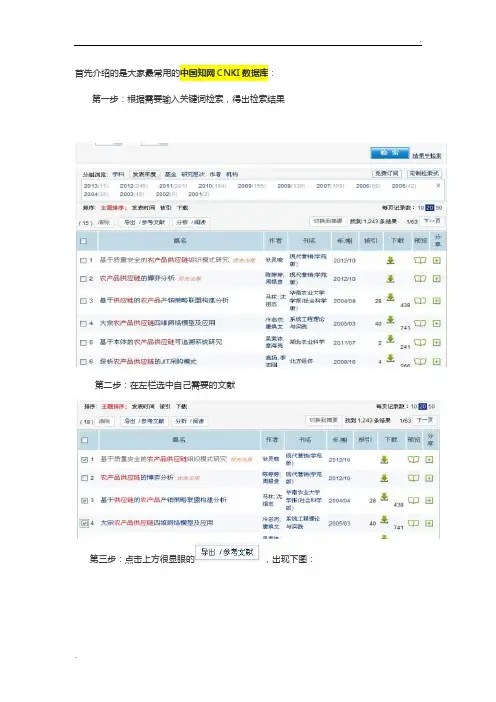The image size is (496, 702).
Task: Click share plus icon for result 4, step-two screenshot
Action: tap(429, 523)
